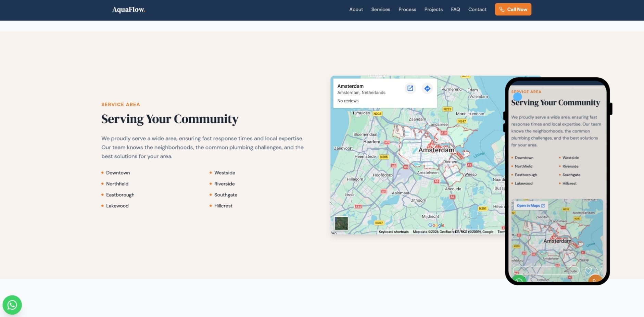This screenshot has height=317, width=644.
Task: Click the orange Call Now button
Action: (513, 9)
